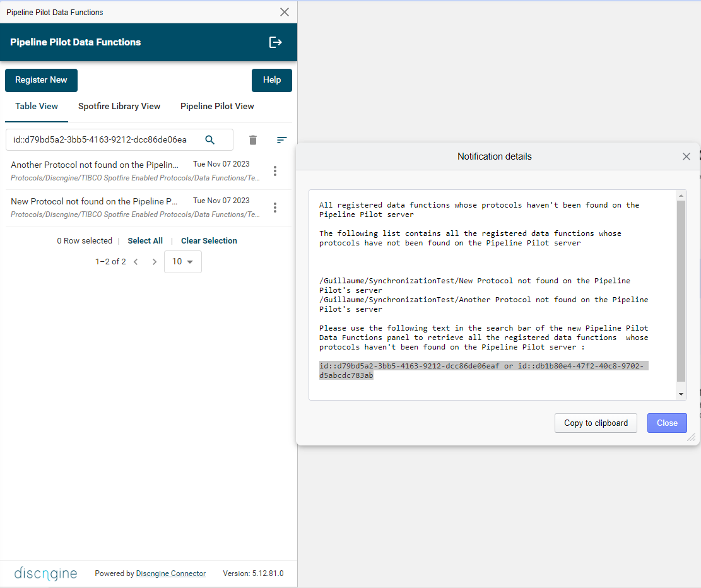Click the scrollbar down arrow in notification
The height and width of the screenshot is (588, 701).
click(x=681, y=394)
